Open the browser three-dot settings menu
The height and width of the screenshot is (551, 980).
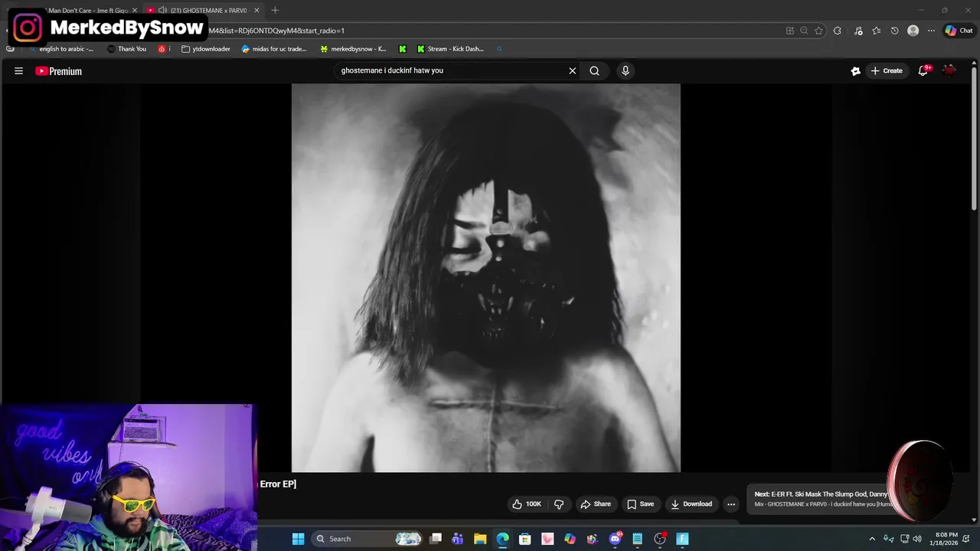click(931, 31)
